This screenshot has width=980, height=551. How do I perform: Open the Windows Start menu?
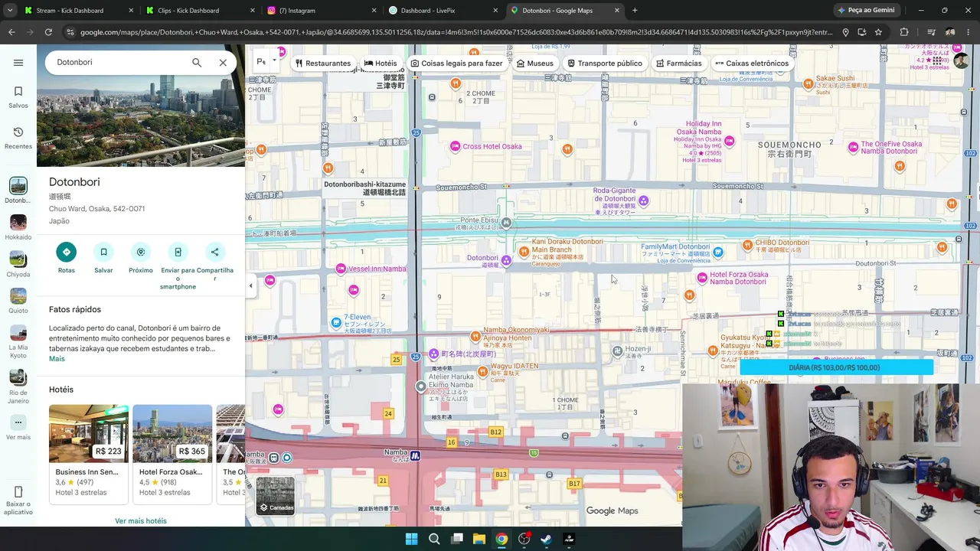tap(411, 539)
